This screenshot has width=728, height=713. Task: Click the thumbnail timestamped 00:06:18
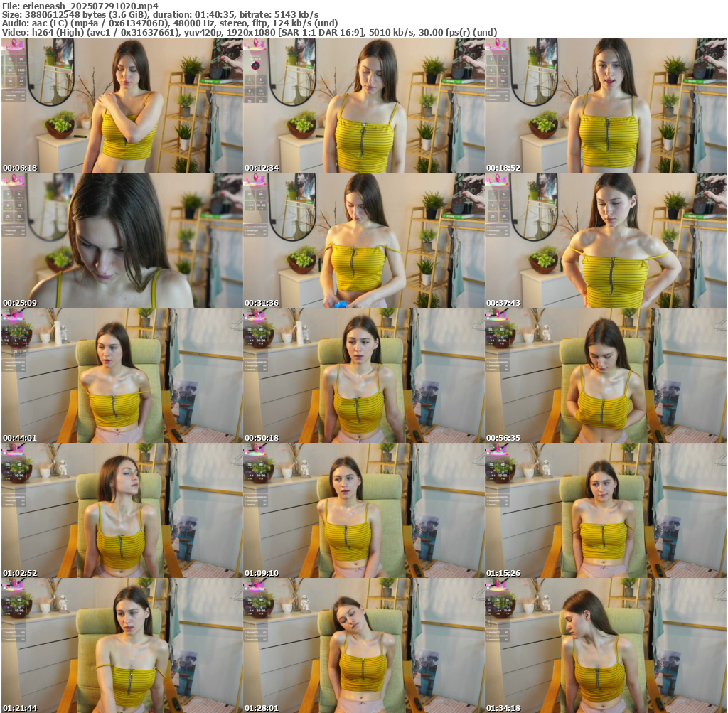(x=122, y=105)
